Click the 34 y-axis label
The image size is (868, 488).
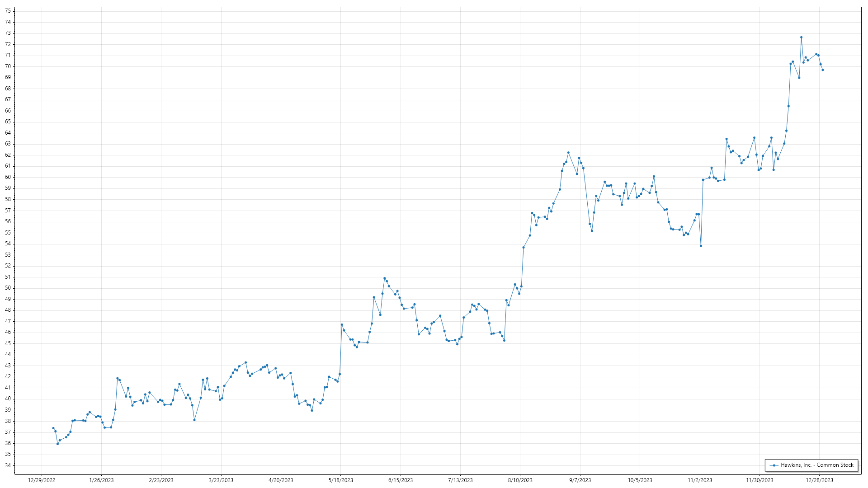[x=8, y=465]
